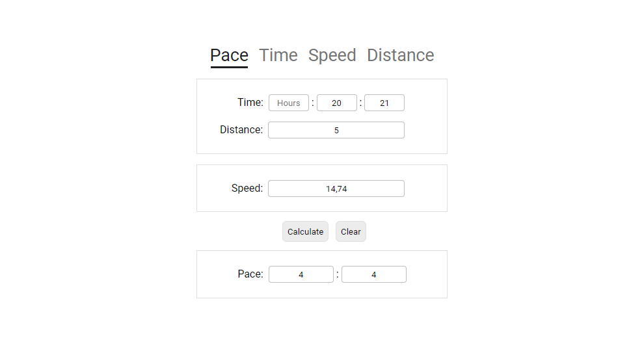Select the seconds field showing 21
This screenshot has height=351, width=644.
click(384, 103)
